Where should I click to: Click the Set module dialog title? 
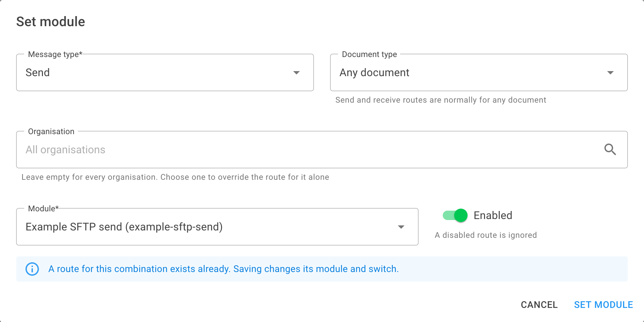tap(51, 22)
